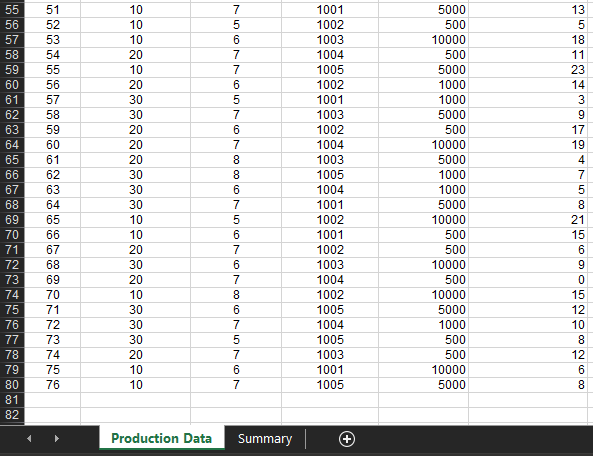
Task: Click the 10000 cell in row 64
Action: [x=424, y=145]
